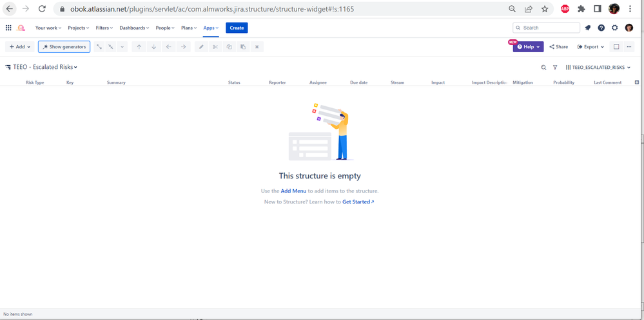Click the add column plus icon
644x320 pixels.
tap(637, 82)
